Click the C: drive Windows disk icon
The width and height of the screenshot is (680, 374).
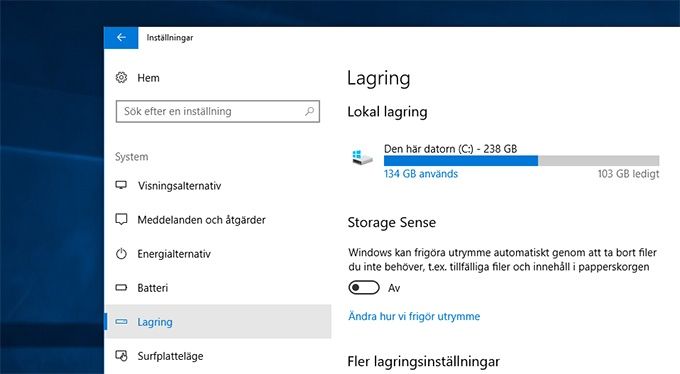(x=362, y=157)
